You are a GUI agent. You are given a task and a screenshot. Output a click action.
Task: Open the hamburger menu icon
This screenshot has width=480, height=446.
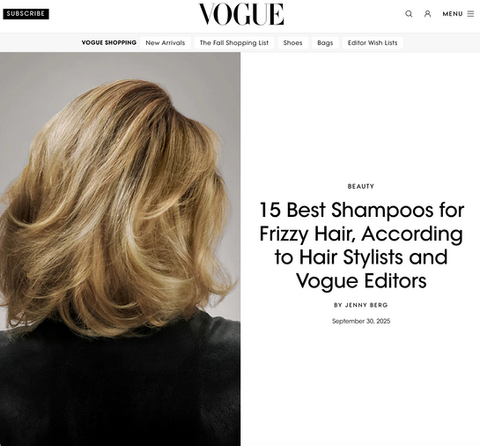470,14
